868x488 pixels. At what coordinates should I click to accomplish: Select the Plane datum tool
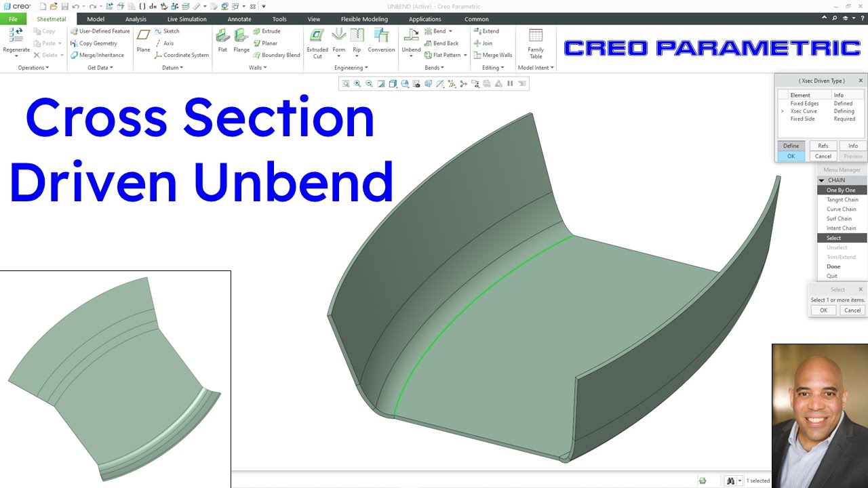pos(143,40)
